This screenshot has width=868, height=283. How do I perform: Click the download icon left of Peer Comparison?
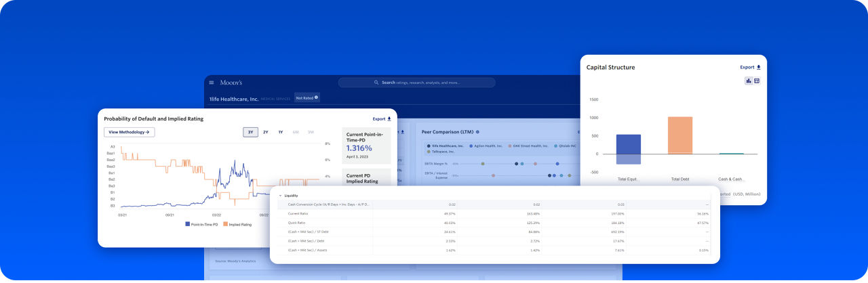[x=402, y=132]
